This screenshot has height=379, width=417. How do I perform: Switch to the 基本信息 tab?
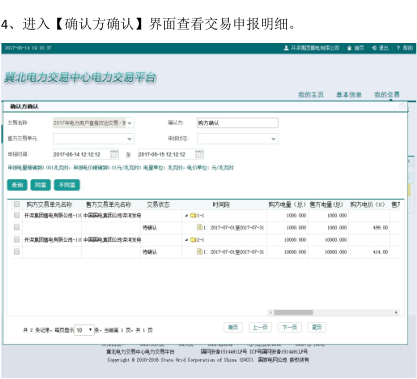(349, 95)
